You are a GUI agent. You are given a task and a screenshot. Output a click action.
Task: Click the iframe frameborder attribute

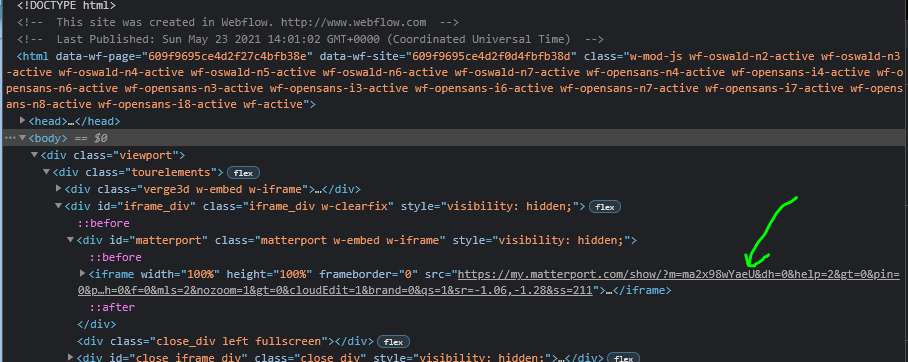click(x=368, y=273)
